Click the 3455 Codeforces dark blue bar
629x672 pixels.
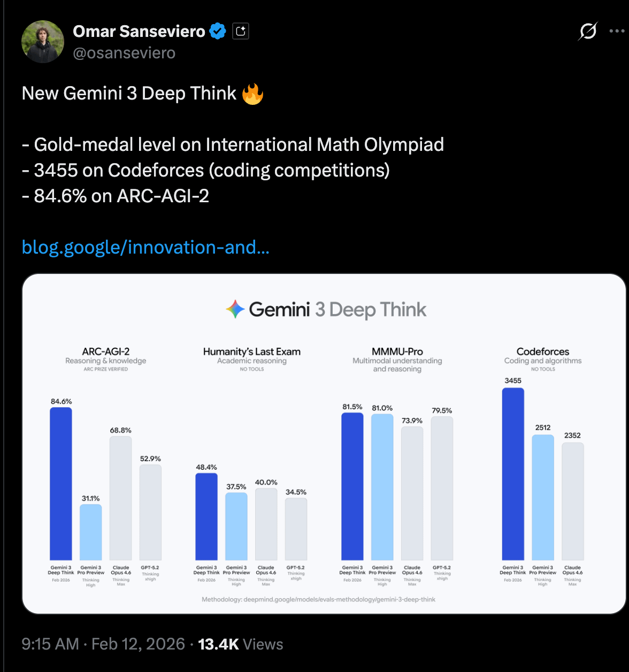513,474
